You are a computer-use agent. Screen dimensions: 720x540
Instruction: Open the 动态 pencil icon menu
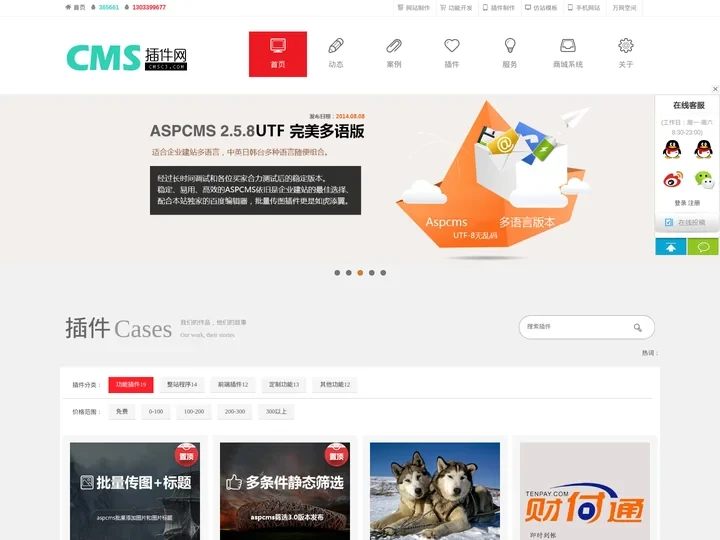click(336, 54)
